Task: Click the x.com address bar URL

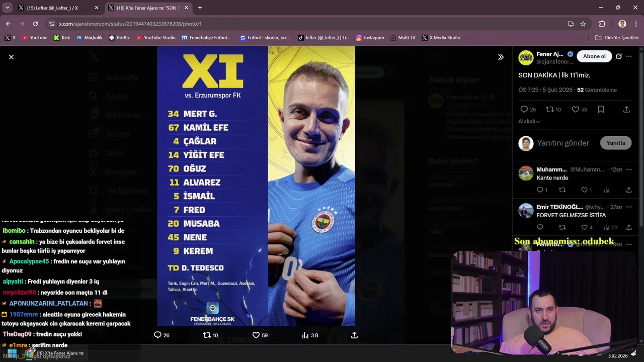Action: click(x=130, y=24)
